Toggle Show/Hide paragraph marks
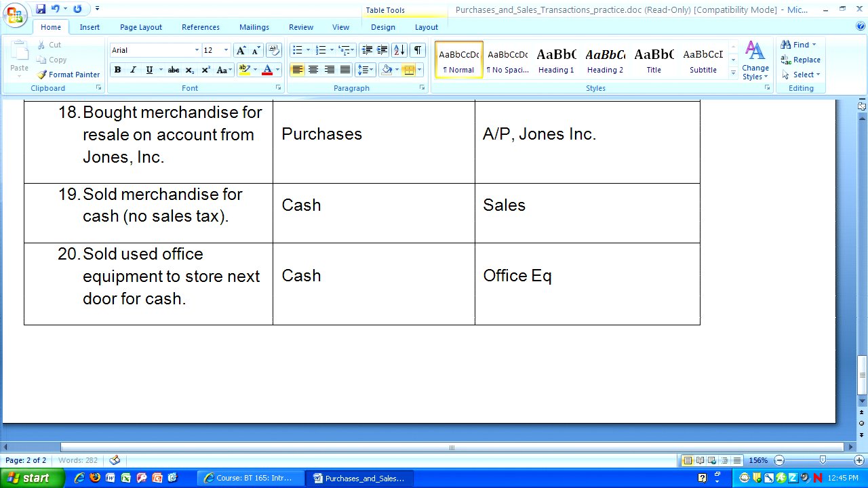The width and height of the screenshot is (868, 488). (418, 50)
